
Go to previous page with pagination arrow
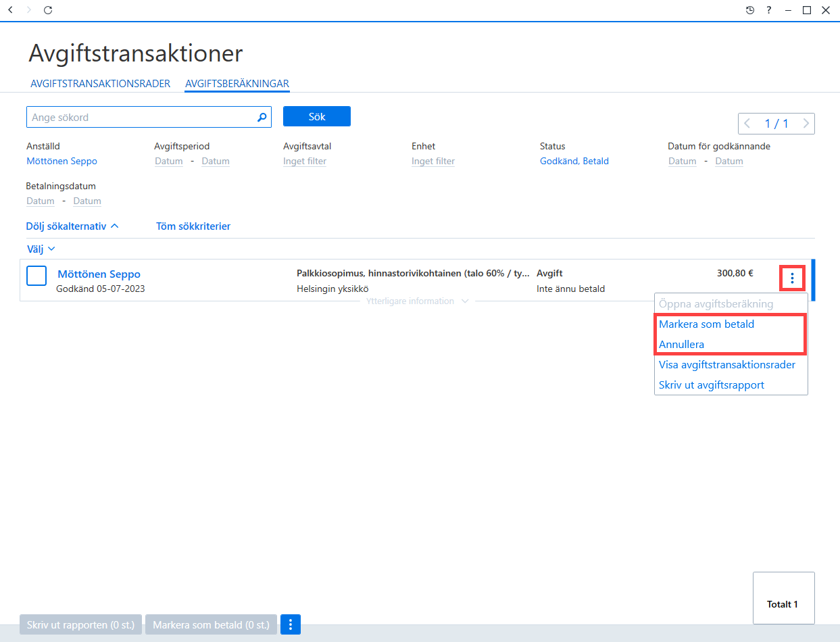[x=747, y=124]
